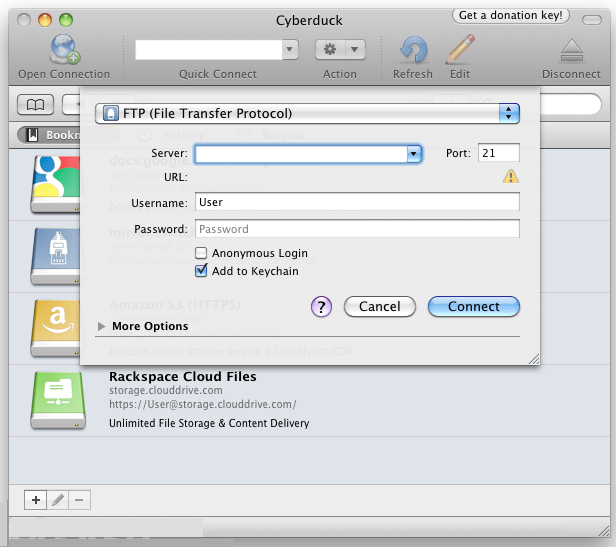Click the yellow warning triangle icon

click(x=511, y=177)
